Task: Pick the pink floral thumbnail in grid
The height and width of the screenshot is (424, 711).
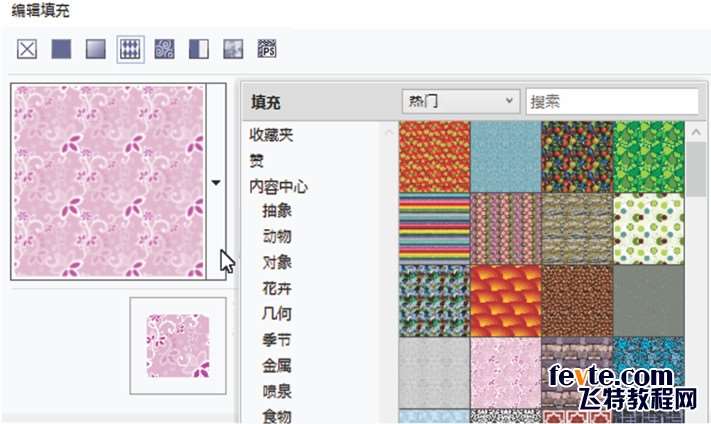Action: (506, 373)
